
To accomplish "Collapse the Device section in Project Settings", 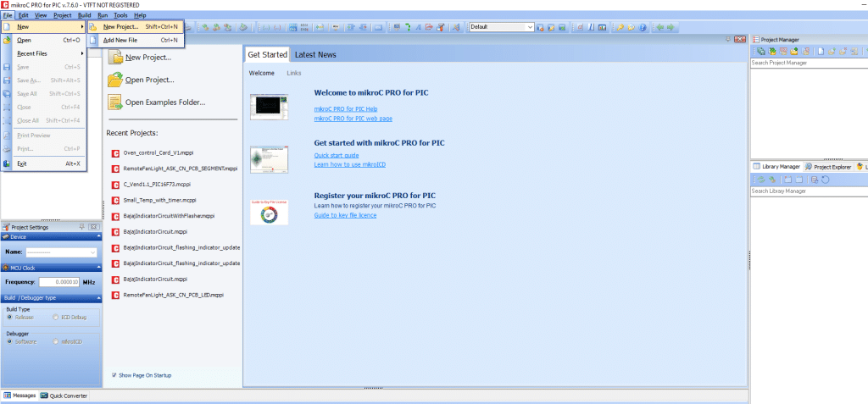I will pos(98,237).
